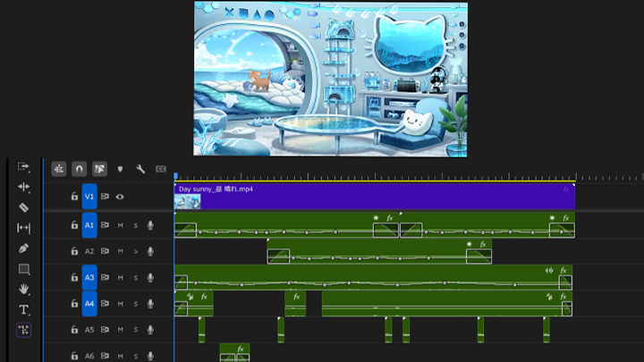Toggle lock on track A1
This screenshot has width=644, height=362.
tap(74, 225)
